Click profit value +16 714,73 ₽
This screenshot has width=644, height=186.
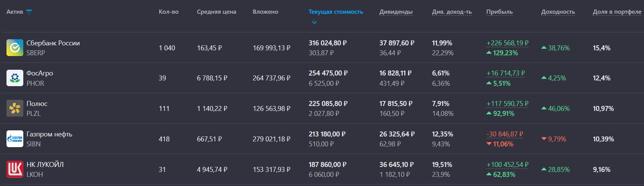click(505, 73)
